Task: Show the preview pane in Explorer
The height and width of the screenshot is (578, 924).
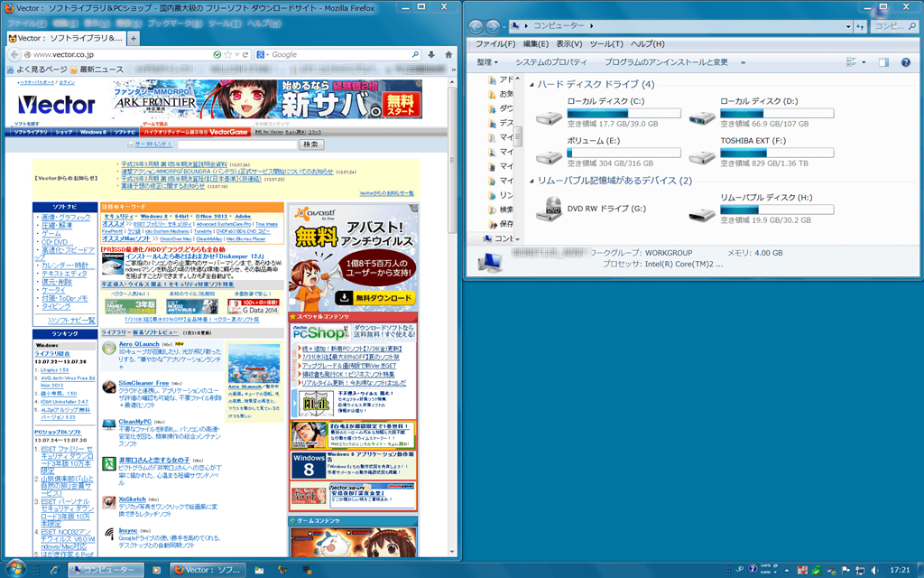Action: [883, 62]
